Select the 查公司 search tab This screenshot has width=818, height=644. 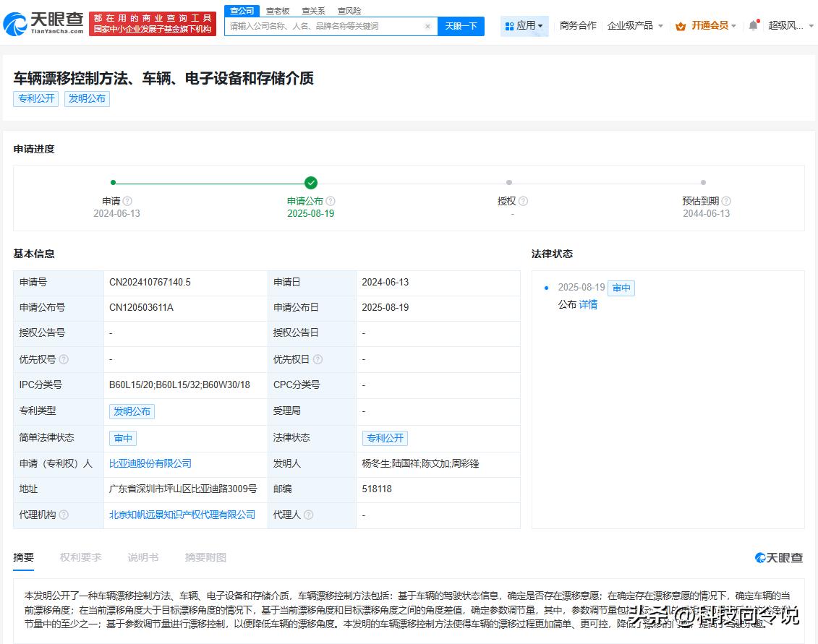click(x=242, y=11)
